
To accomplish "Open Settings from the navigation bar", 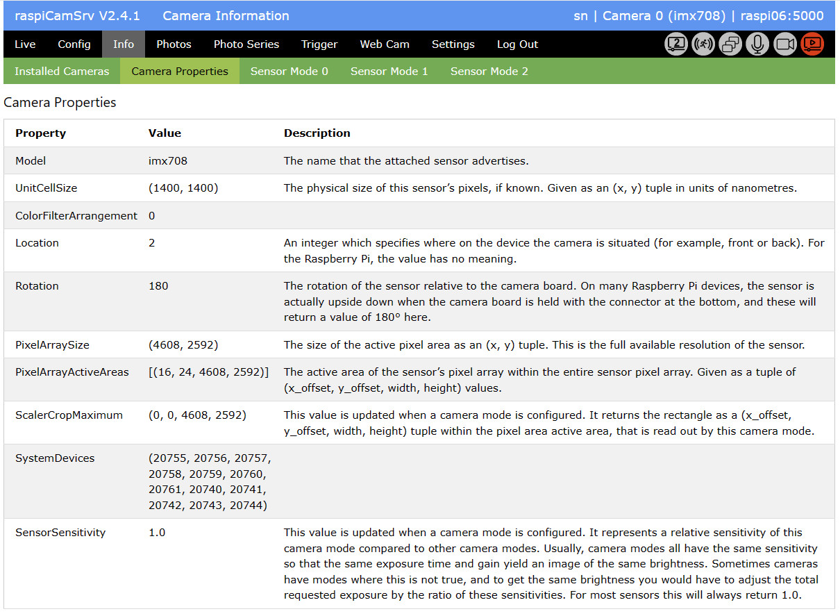I will tap(453, 44).
